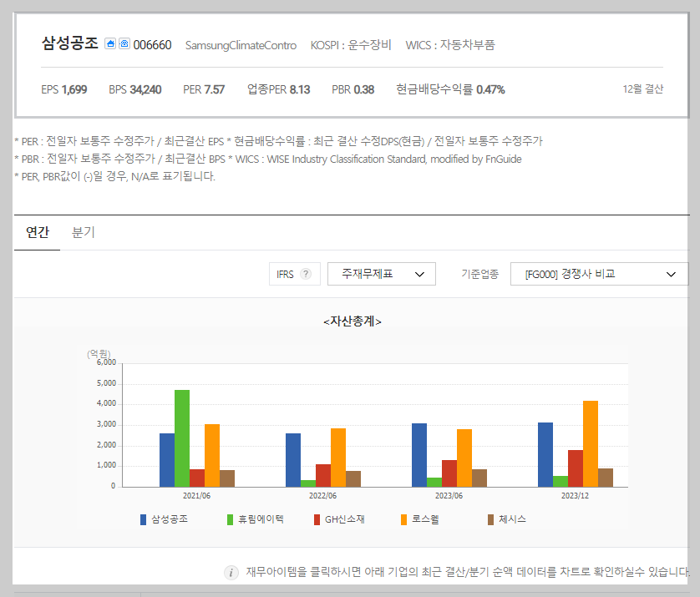
Task: Open the 주재무제표 dropdown
Action: point(382,274)
